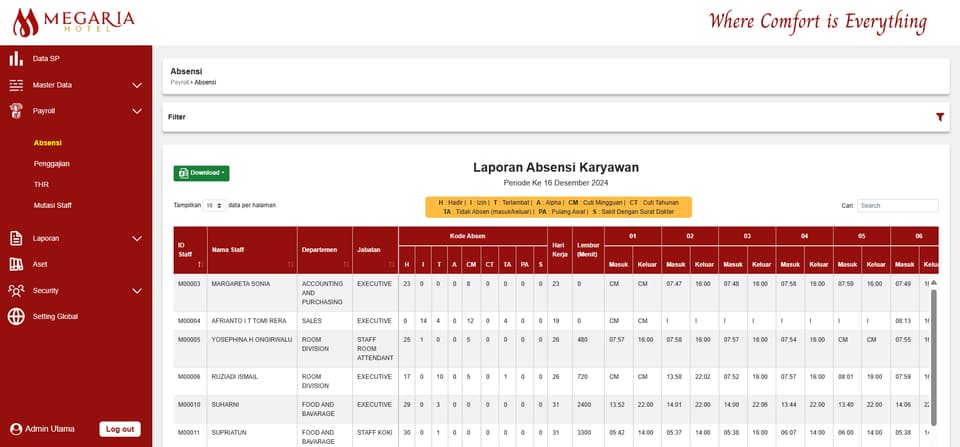Click the Setting Global globe icon
This screenshot has width=960, height=447.
pos(16,317)
